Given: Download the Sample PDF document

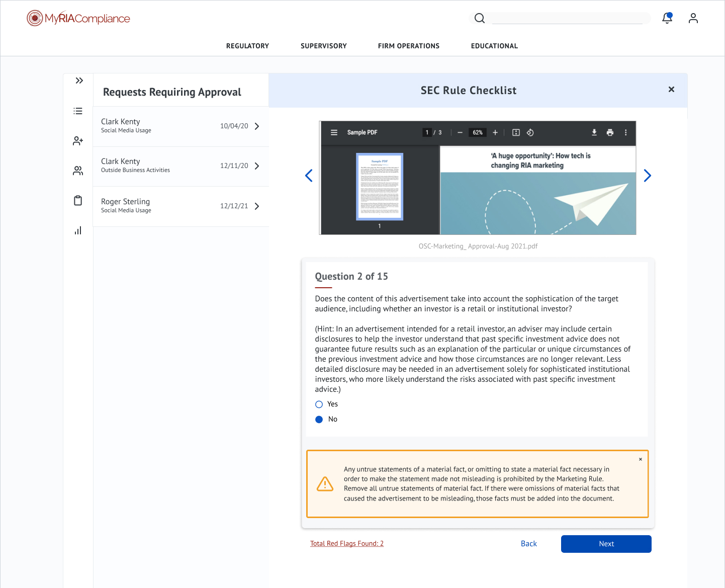Looking at the screenshot, I should click(x=594, y=132).
